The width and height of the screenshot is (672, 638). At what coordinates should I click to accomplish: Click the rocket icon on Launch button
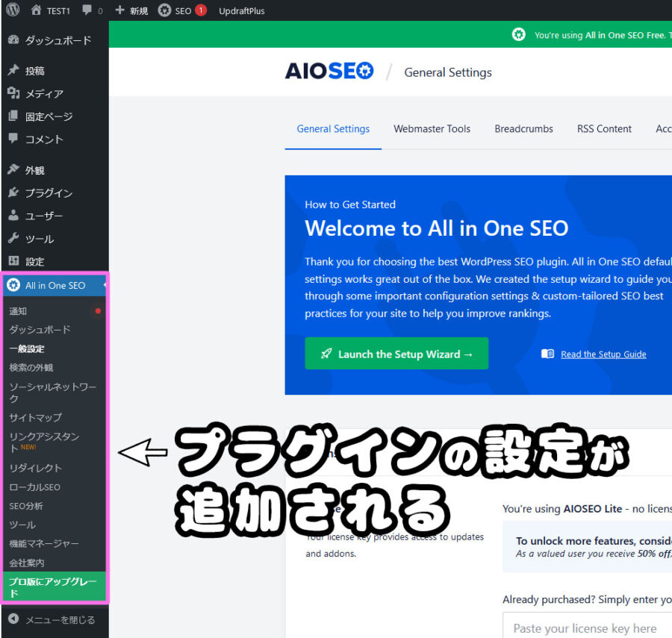tap(326, 354)
